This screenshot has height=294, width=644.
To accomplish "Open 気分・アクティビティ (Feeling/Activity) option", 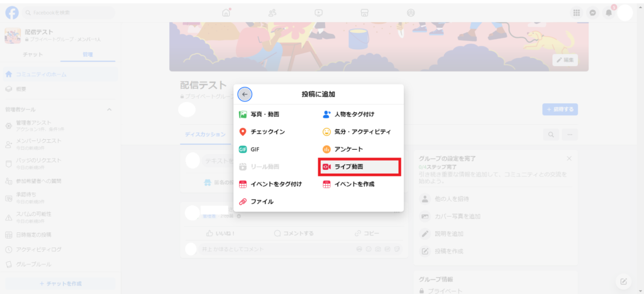I will click(x=362, y=132).
